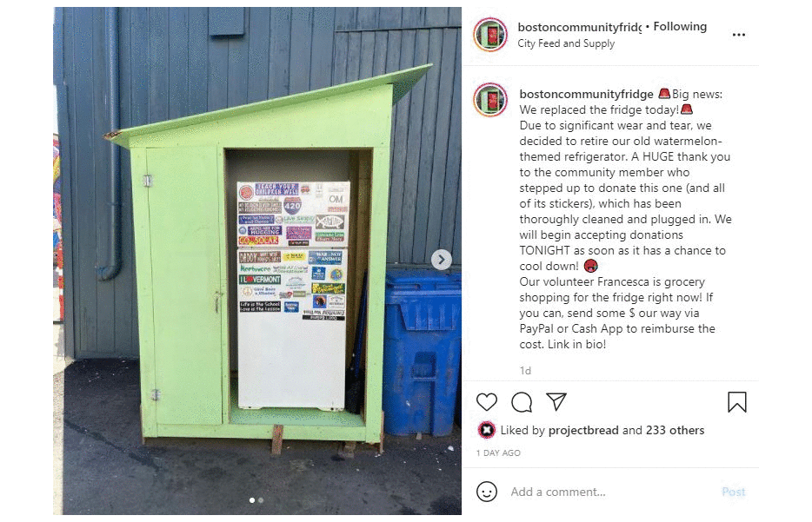
Task: Like the post with the heart icon
Action: pyautogui.click(x=486, y=402)
